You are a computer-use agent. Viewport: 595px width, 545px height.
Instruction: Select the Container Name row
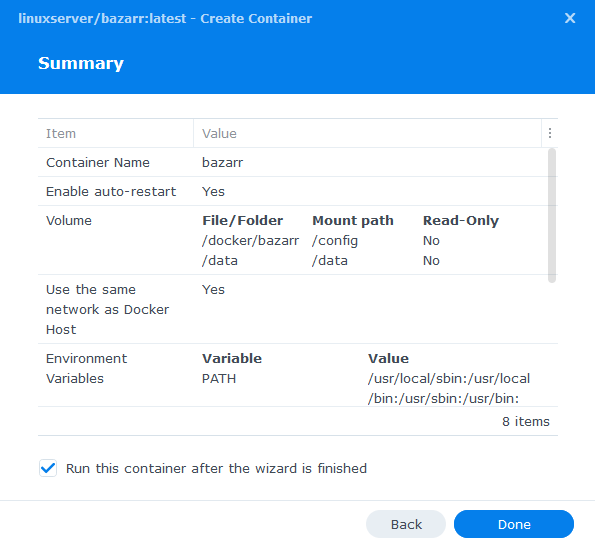tap(293, 162)
